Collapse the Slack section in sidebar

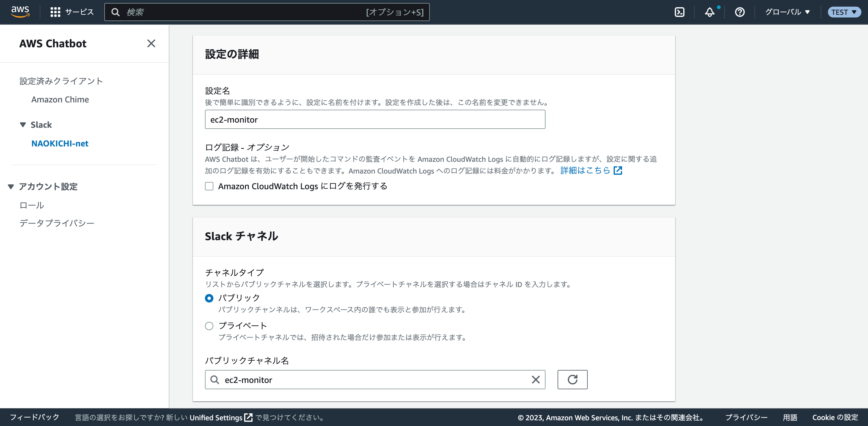23,125
